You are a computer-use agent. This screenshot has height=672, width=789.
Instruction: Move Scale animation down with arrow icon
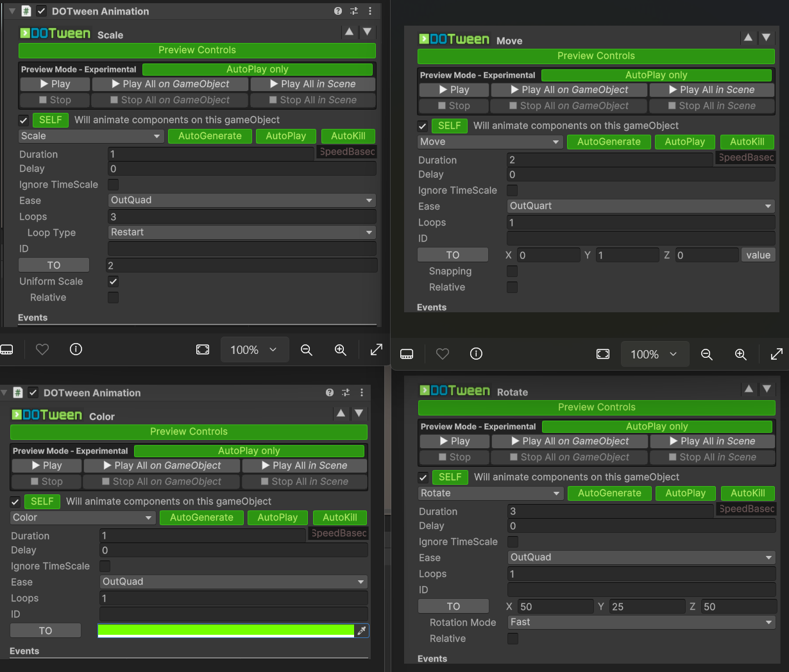tap(367, 31)
